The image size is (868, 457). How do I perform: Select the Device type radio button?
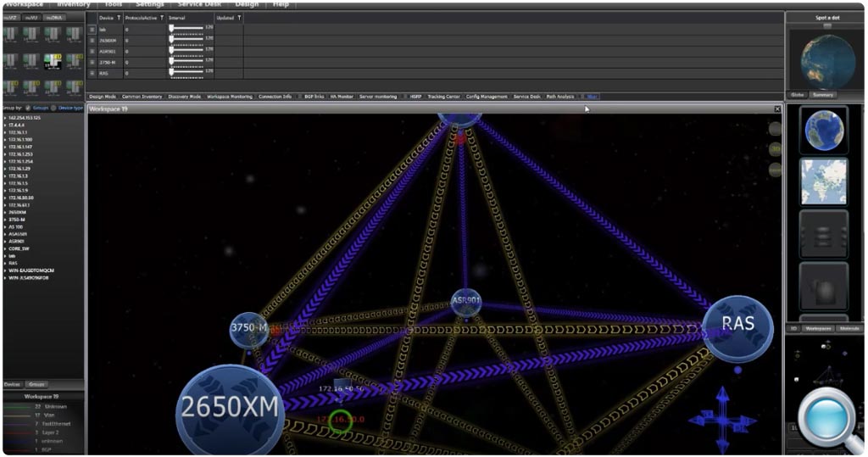[53, 108]
